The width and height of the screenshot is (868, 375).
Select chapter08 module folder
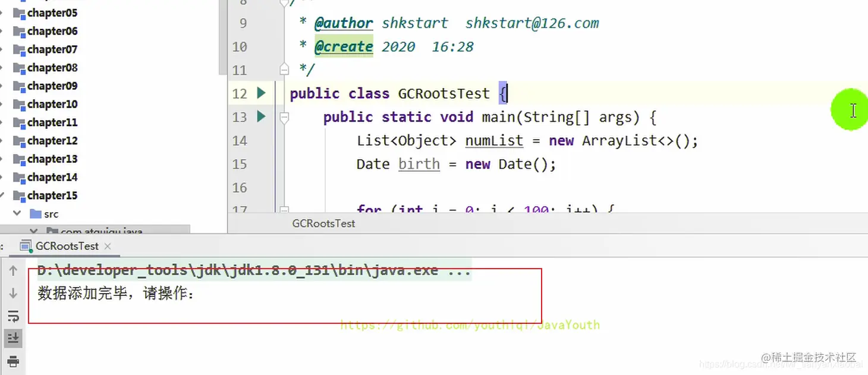point(52,68)
